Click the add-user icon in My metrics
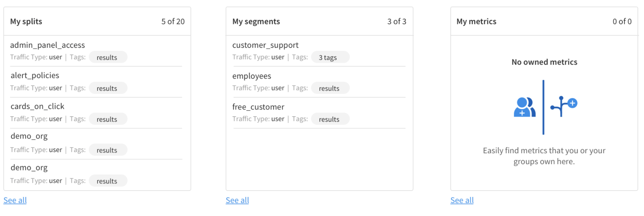Screen dimensions: 644x216 click(x=525, y=107)
